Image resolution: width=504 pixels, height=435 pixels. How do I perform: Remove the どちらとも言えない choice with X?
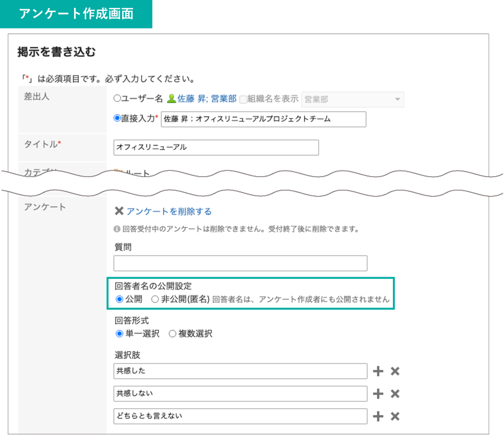(395, 416)
